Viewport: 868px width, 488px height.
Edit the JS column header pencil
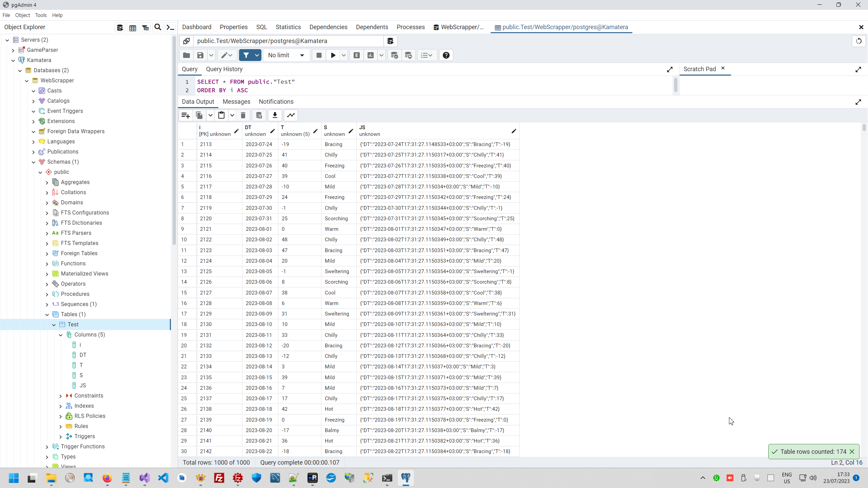point(514,131)
